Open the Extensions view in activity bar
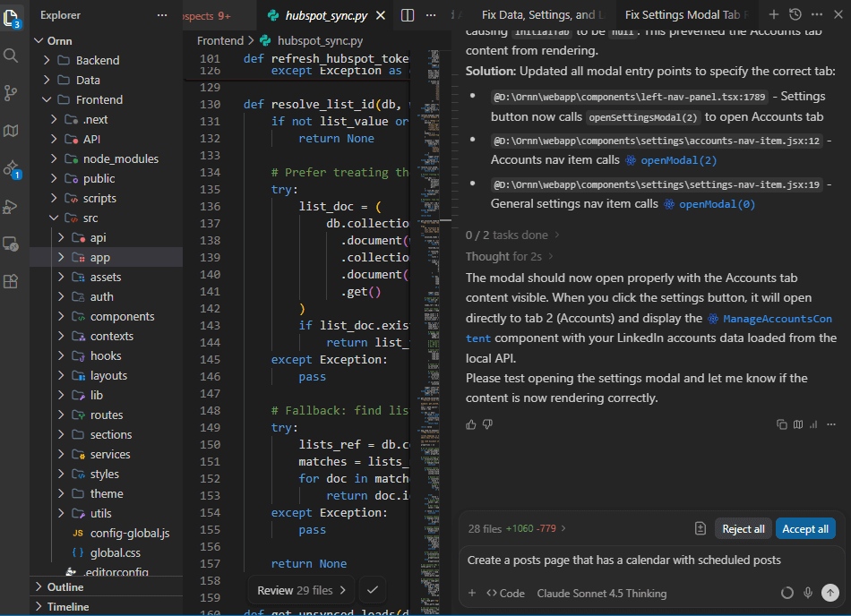 11,281
